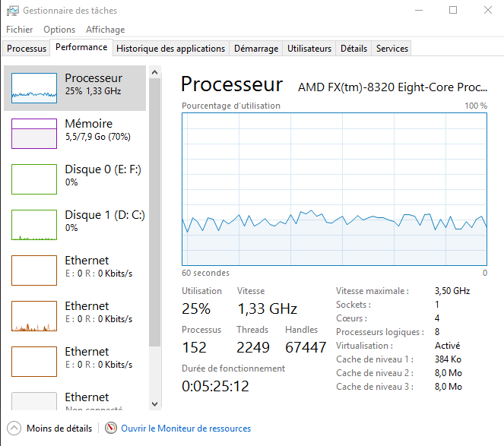
Task: Click the Task Manager app icon in title bar
Action: pos(13,11)
